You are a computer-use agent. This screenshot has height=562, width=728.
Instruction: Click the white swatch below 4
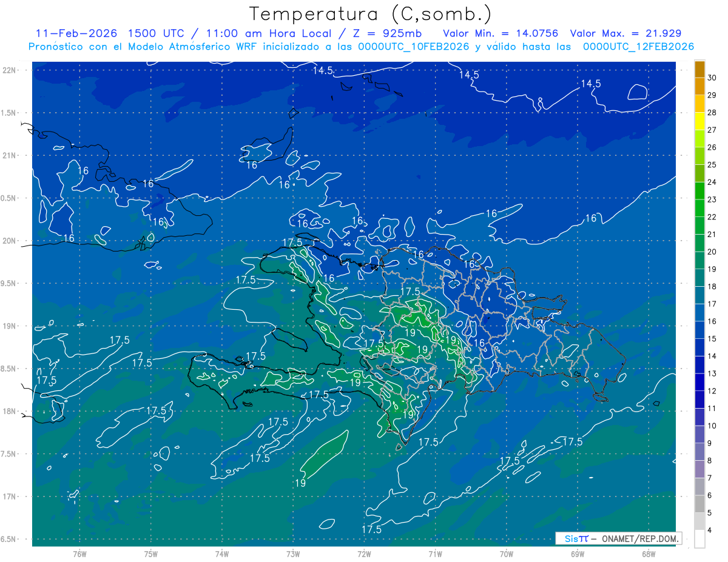(699, 539)
